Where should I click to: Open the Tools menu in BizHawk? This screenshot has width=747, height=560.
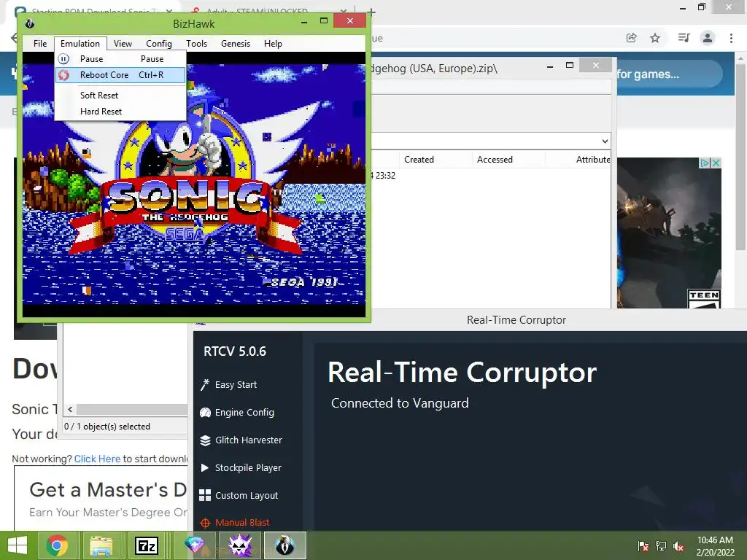coord(196,43)
